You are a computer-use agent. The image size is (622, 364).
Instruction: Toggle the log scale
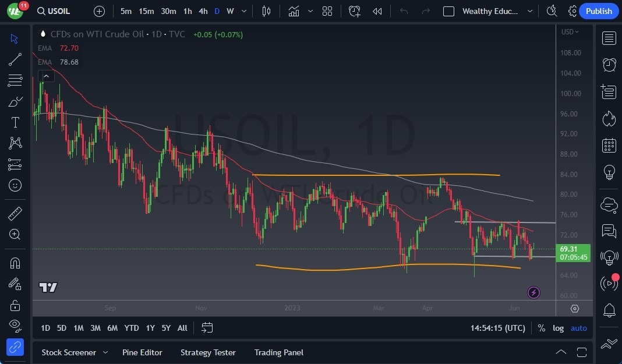click(x=558, y=328)
